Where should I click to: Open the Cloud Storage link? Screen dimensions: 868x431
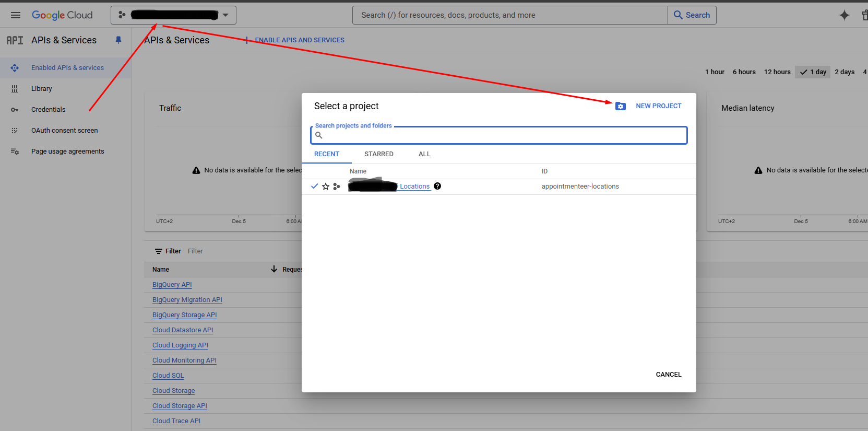pyautogui.click(x=174, y=391)
